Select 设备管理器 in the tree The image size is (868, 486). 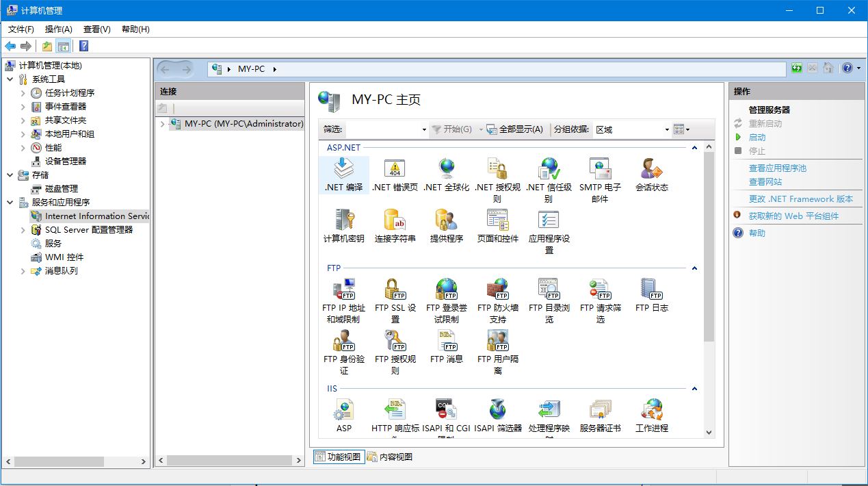pyautogui.click(x=65, y=162)
